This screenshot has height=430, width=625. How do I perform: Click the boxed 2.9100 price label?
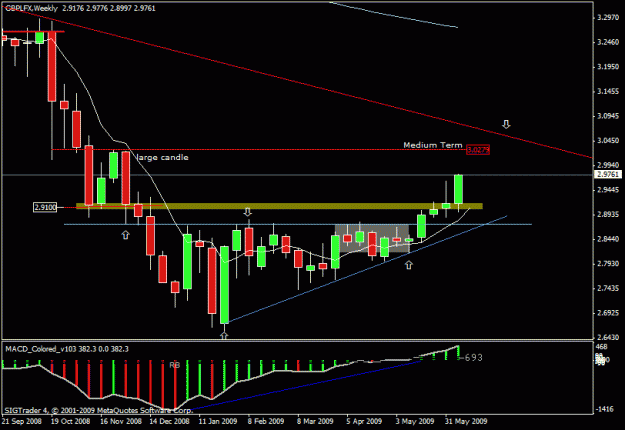coord(45,207)
